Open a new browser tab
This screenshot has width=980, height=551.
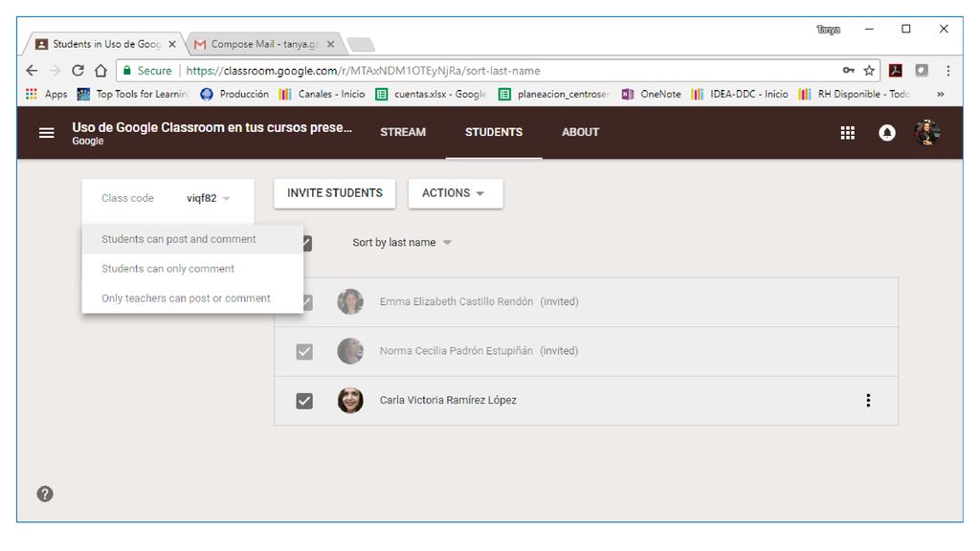361,44
